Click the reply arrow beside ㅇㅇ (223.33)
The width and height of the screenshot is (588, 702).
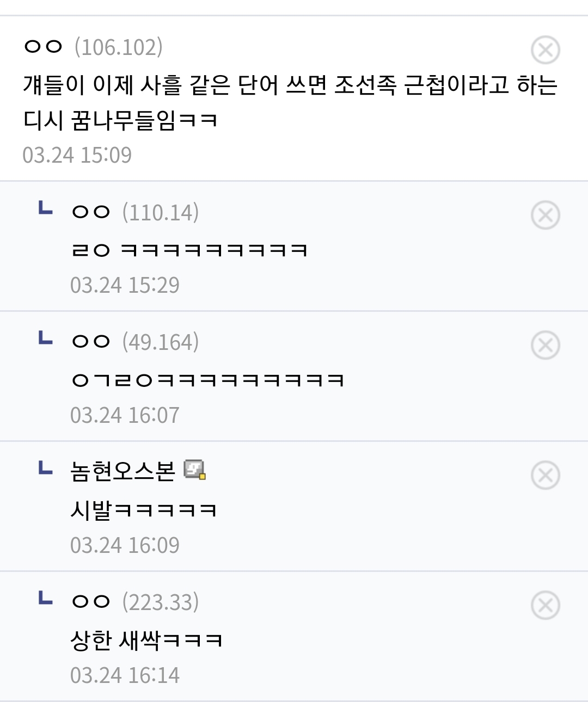[46, 599]
